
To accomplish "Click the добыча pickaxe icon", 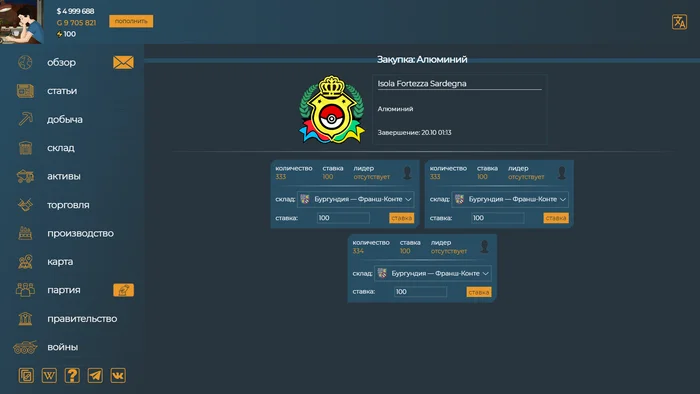I will [25, 119].
